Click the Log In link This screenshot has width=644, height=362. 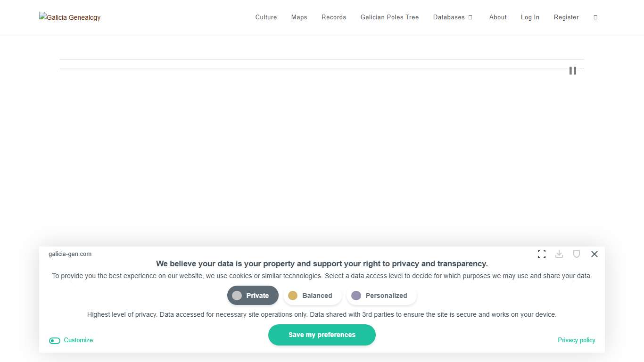[x=530, y=17]
